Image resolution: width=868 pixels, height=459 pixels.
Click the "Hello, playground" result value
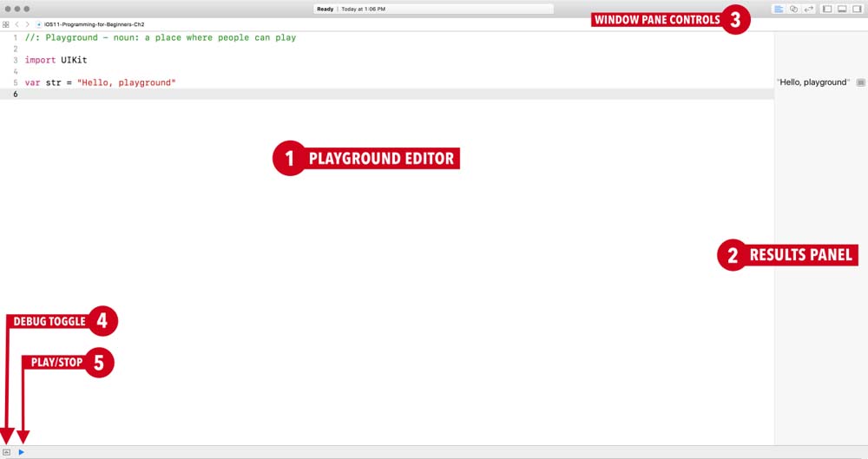[x=813, y=82]
